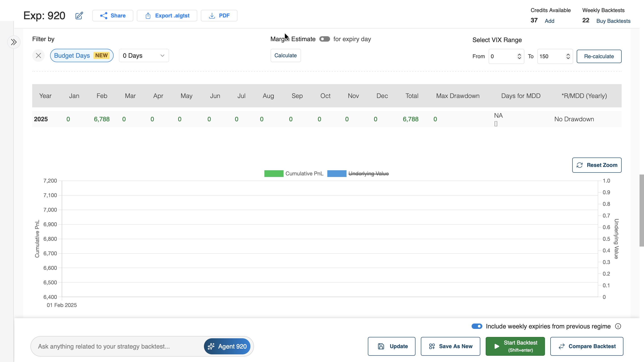Click the Agent 920 sparkle button
The width and height of the screenshot is (644, 362).
pyautogui.click(x=227, y=346)
